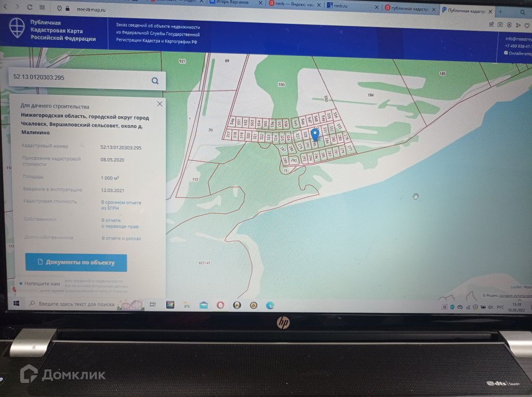Click the snapshot camera icon in browser toolbar
532x397 pixels.
coord(500,24)
